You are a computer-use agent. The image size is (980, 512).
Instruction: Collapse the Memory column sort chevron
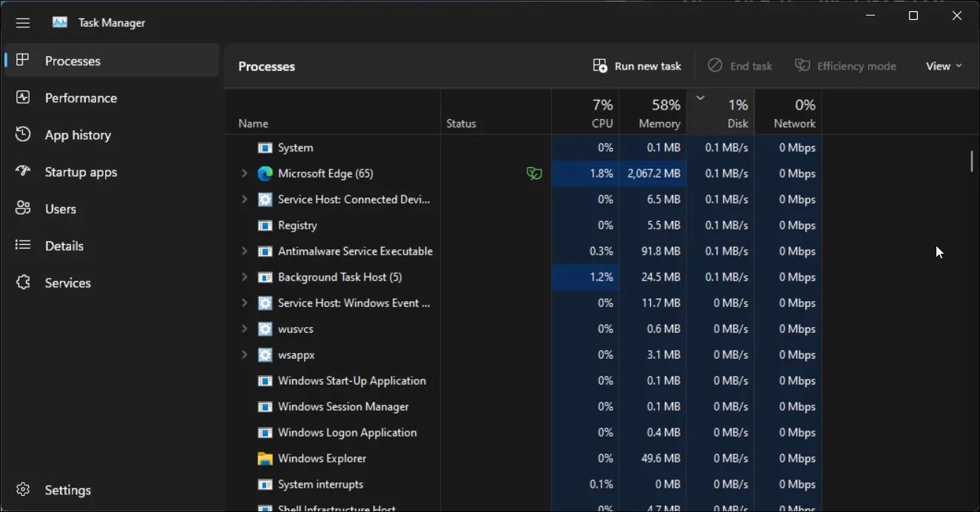point(700,97)
